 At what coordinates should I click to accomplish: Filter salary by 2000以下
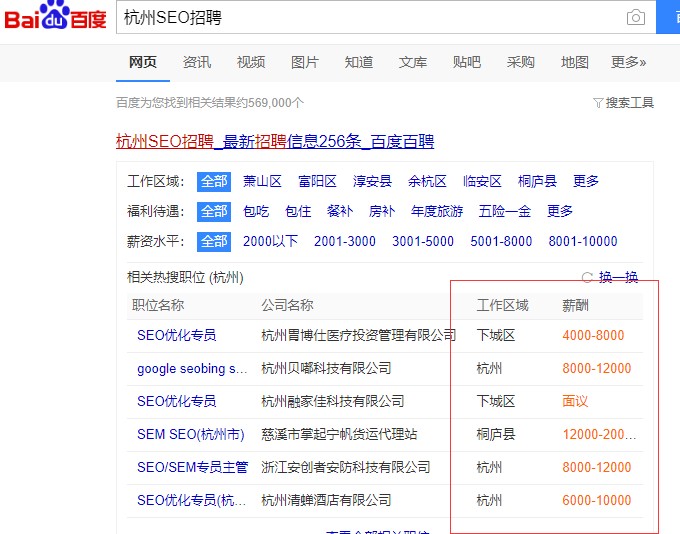point(271,241)
